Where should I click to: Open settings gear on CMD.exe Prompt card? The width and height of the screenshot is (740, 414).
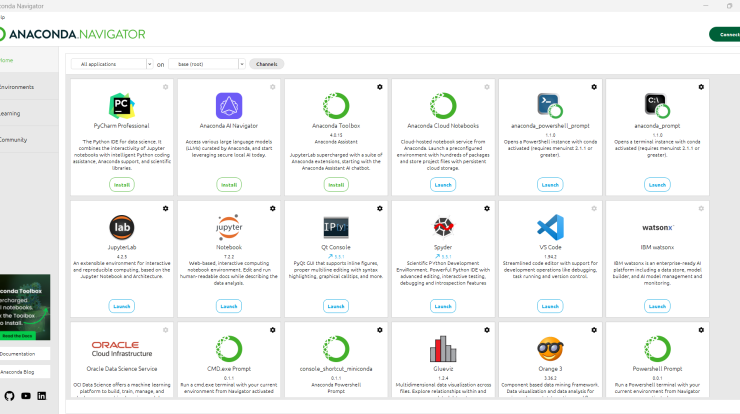click(273, 330)
